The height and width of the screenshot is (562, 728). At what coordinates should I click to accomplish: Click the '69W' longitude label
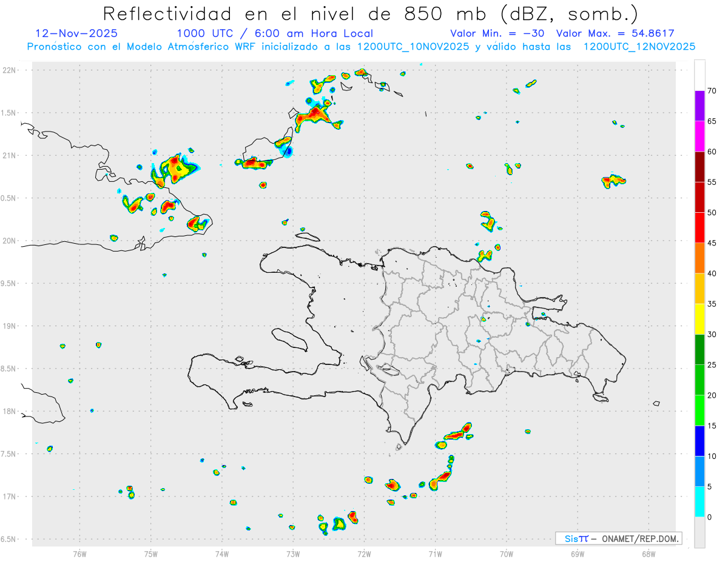pos(578,554)
